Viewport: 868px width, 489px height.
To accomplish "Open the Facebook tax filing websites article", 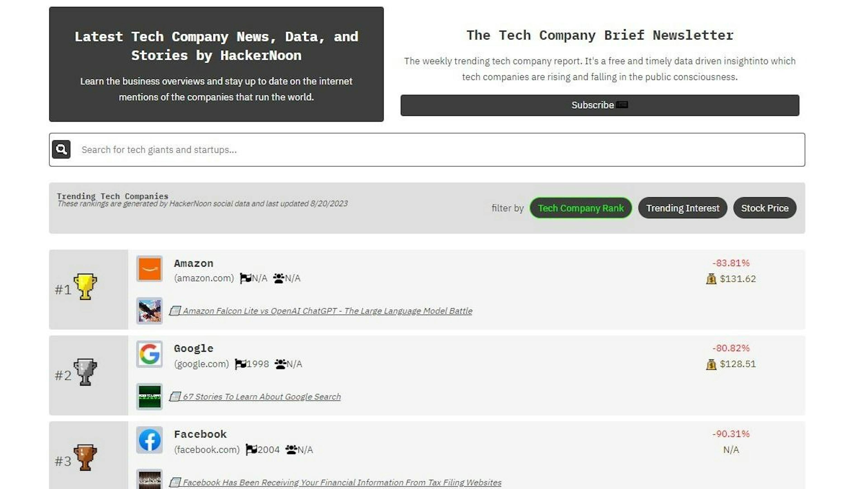I will (x=341, y=482).
